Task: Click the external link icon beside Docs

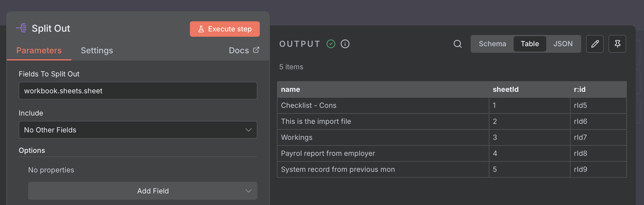Action: pos(256,50)
